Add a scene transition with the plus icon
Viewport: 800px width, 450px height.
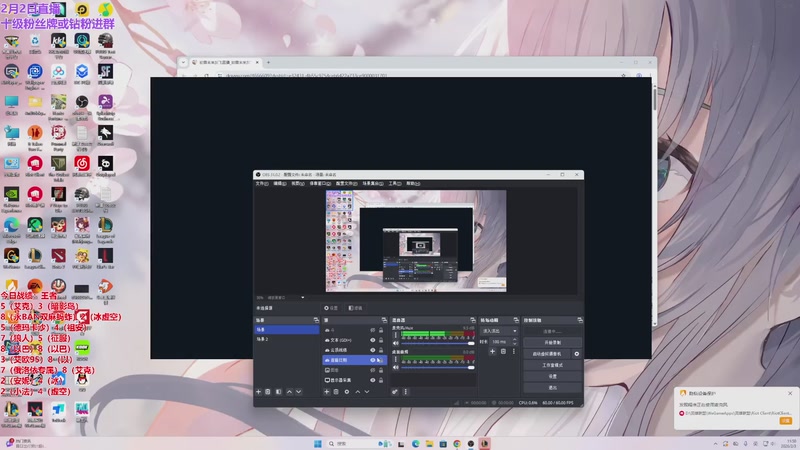(x=492, y=352)
